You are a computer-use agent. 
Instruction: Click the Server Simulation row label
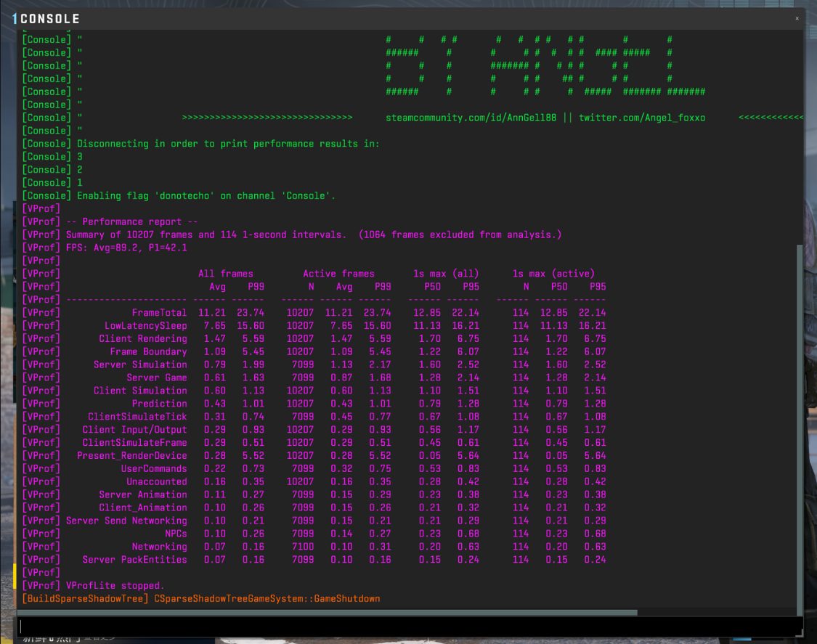pyautogui.click(x=140, y=364)
